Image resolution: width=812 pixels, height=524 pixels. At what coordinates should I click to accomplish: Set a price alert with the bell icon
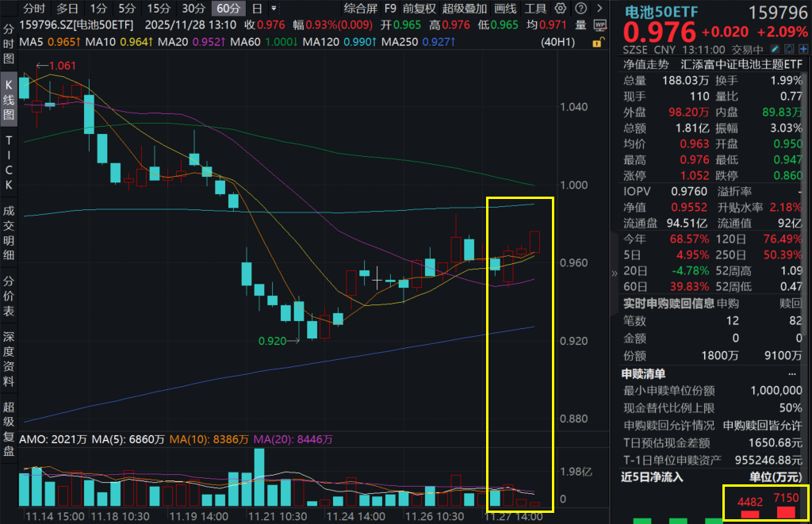(x=789, y=48)
